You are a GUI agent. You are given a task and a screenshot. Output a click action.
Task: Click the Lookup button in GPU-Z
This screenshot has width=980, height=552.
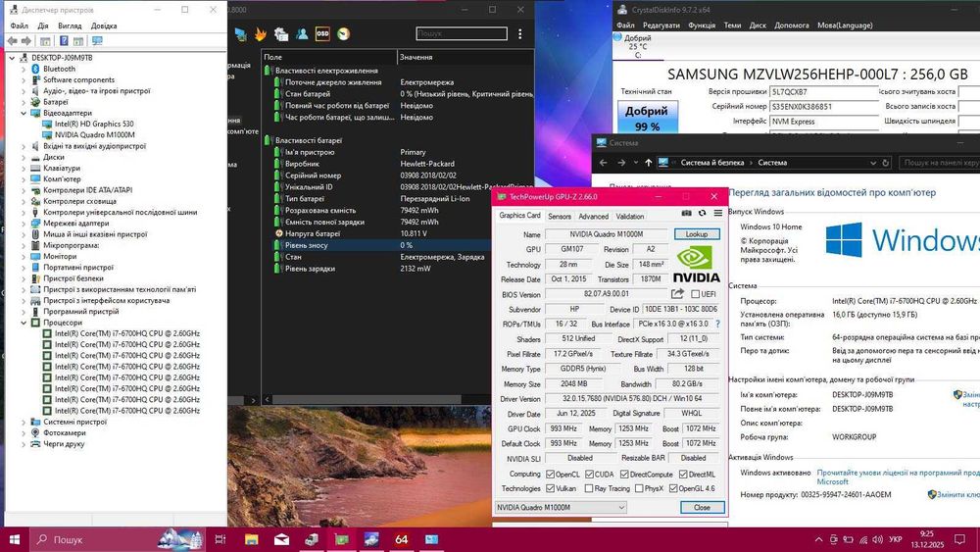tap(696, 234)
